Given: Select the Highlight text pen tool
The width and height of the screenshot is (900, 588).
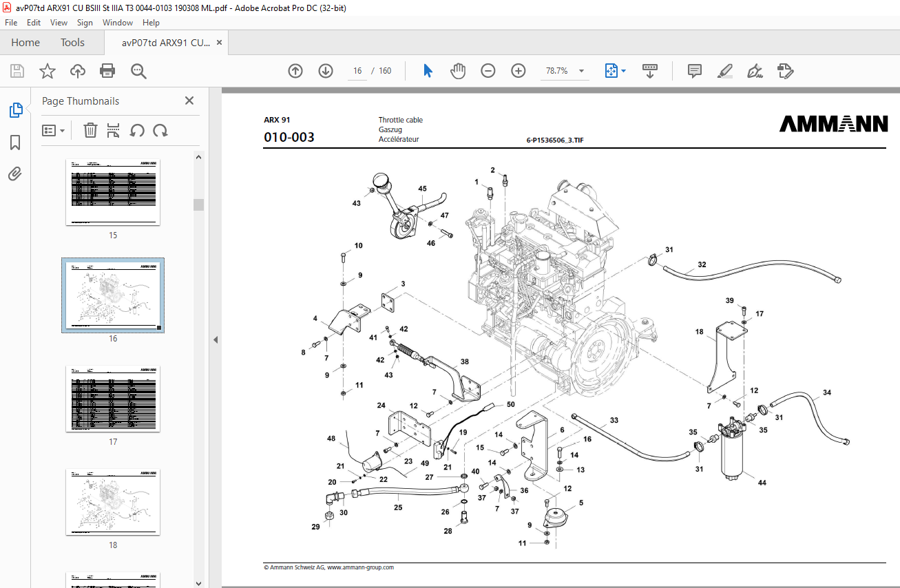Looking at the screenshot, I should 724,71.
